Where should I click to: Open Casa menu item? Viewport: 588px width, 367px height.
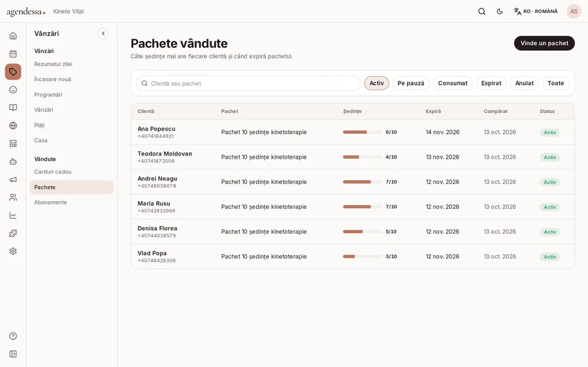pos(41,140)
